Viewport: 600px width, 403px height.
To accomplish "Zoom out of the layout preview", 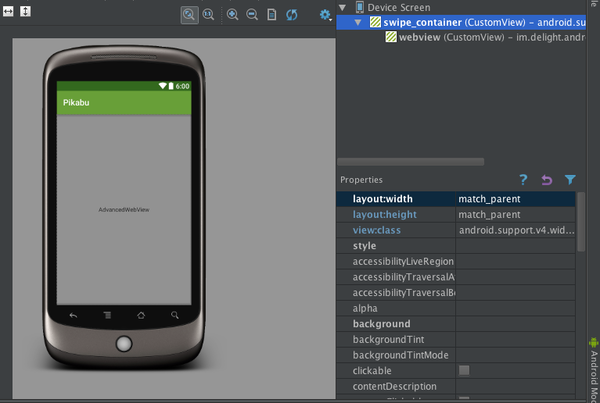I will [251, 15].
